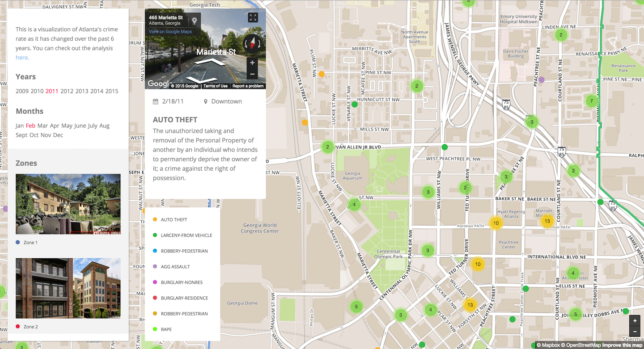This screenshot has width=644, height=349.
Task: Select year 2012
Action: coord(67,91)
